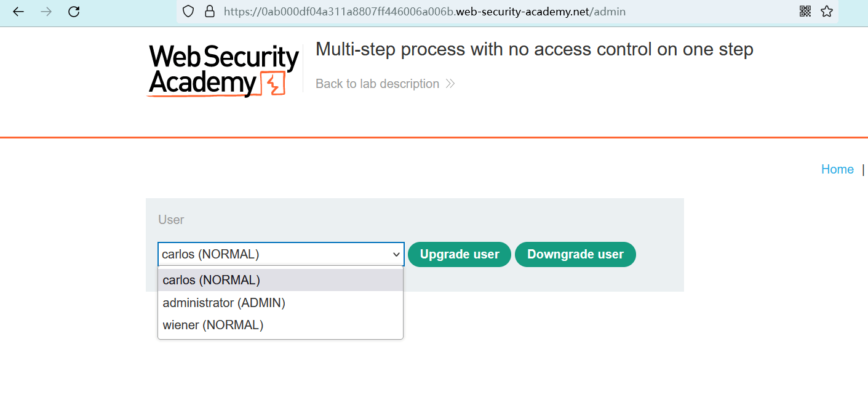This screenshot has height=416, width=868.
Task: Click the Multi-step process lab title
Action: pos(534,49)
